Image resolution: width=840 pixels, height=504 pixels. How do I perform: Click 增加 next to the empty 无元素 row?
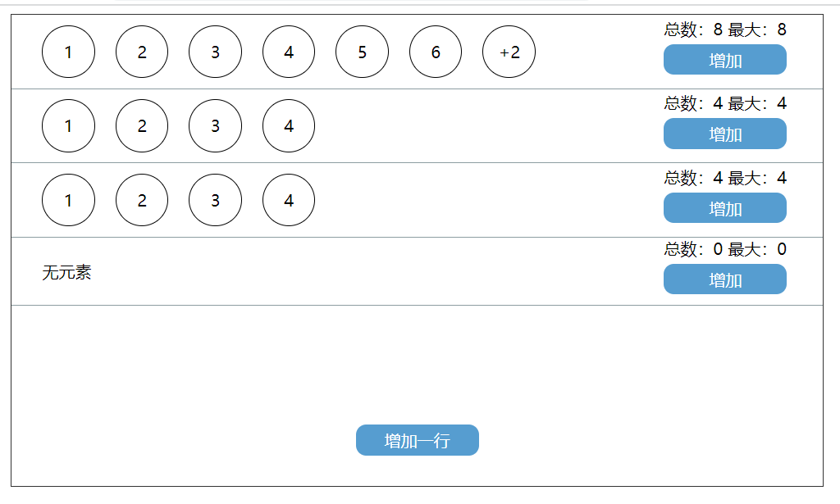click(724, 279)
